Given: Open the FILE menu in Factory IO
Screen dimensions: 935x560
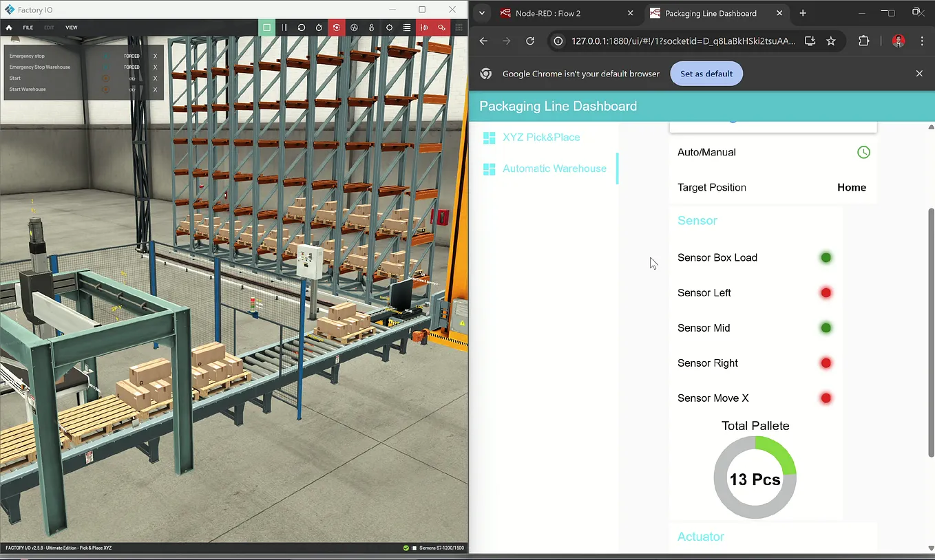Looking at the screenshot, I should [x=28, y=28].
